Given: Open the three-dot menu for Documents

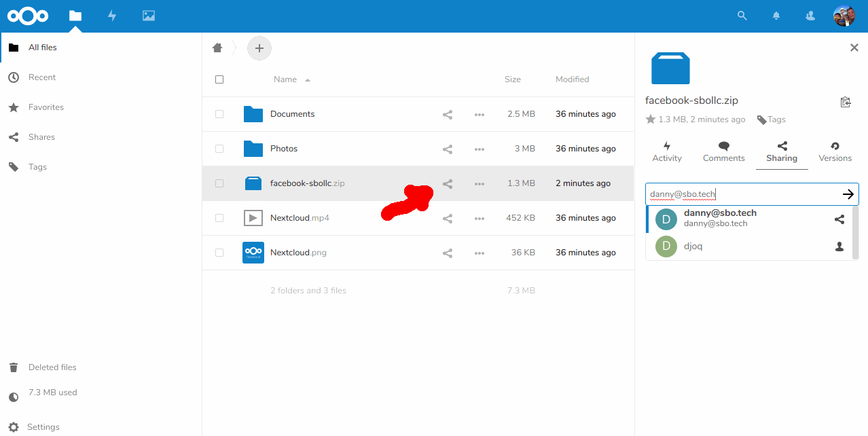Looking at the screenshot, I should (479, 114).
